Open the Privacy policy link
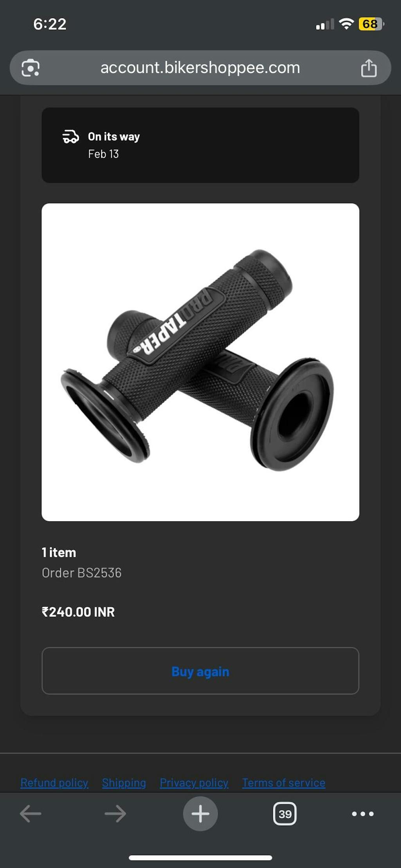Screen dimensions: 401x868 click(194, 782)
